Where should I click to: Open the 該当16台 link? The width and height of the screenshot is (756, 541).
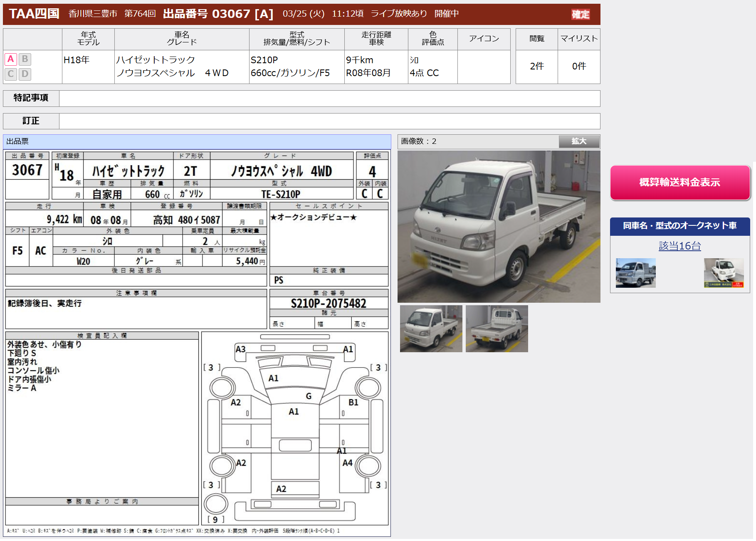680,246
